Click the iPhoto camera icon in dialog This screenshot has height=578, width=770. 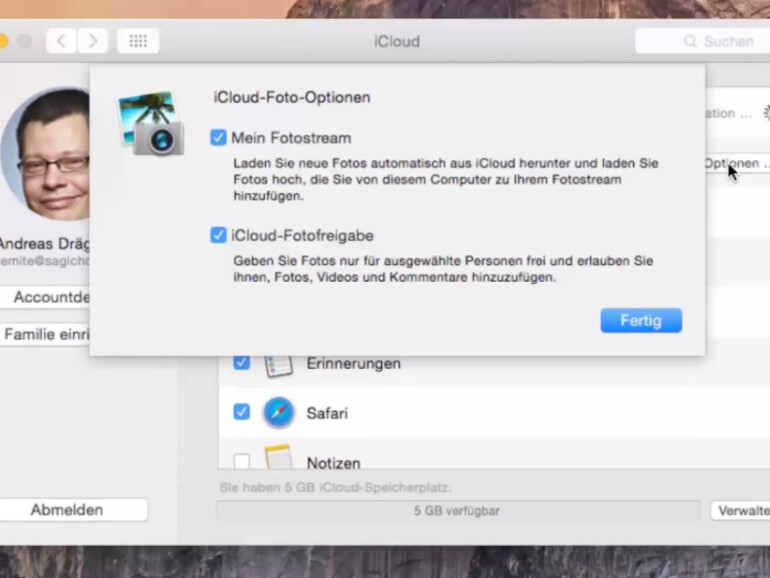point(151,124)
